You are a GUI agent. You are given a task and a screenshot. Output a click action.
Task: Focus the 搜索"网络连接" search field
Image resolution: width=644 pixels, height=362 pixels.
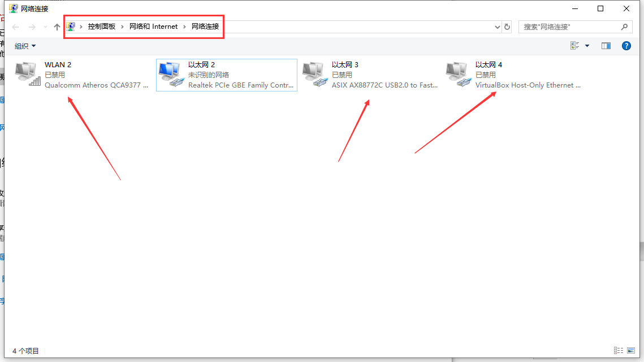(x=568, y=27)
